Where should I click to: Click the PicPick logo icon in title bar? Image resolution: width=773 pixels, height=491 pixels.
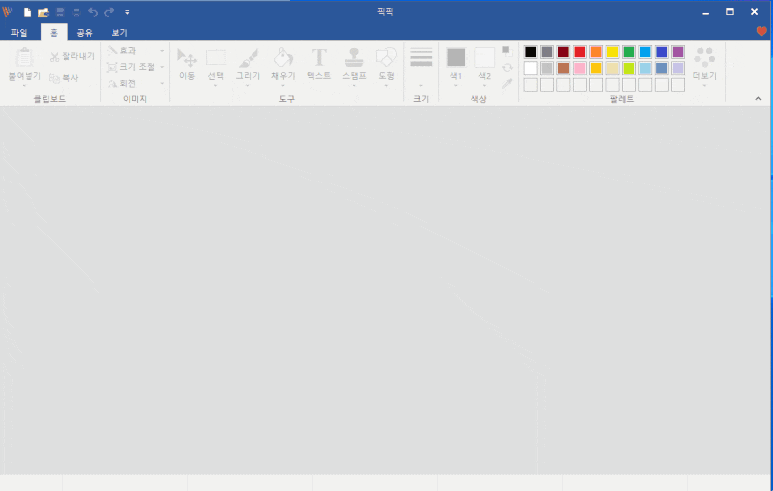pyautogui.click(x=7, y=11)
